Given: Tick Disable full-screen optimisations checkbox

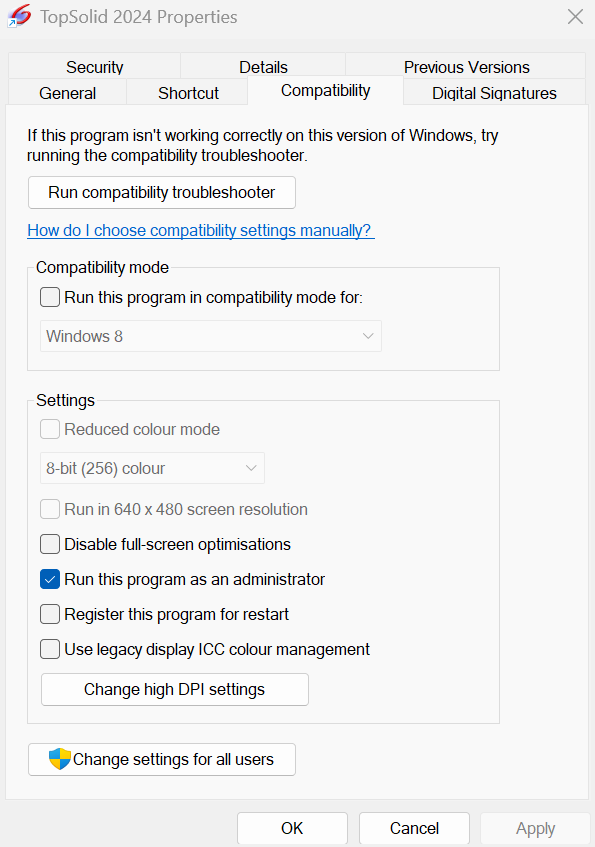Looking at the screenshot, I should click(50, 544).
